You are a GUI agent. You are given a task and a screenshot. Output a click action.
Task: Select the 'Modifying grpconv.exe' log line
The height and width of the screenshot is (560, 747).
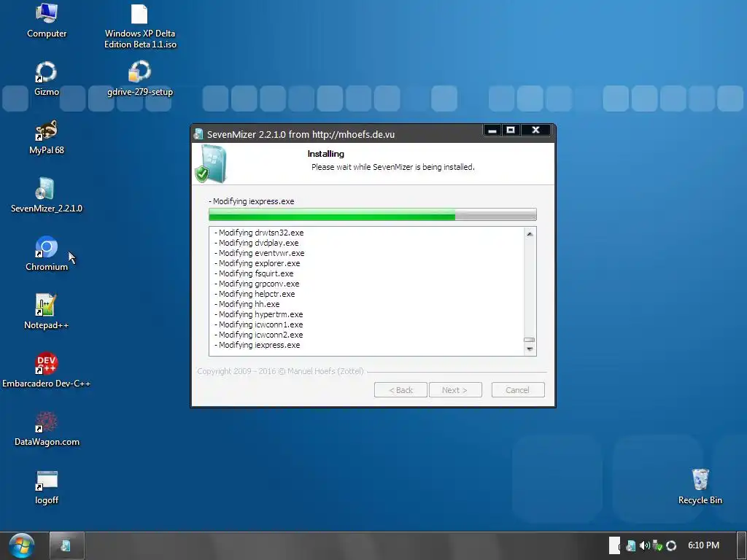[x=257, y=284]
